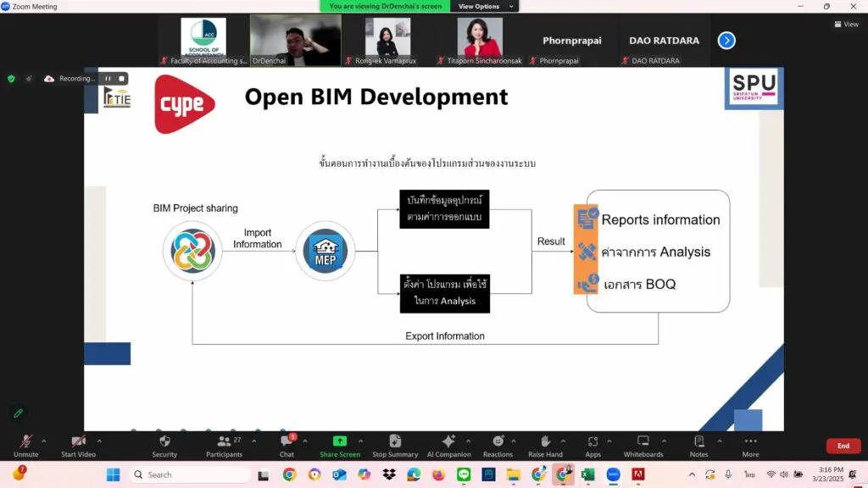Select Faculty of Accounting participant thumbnail
The height and width of the screenshot is (488, 868).
click(203, 41)
